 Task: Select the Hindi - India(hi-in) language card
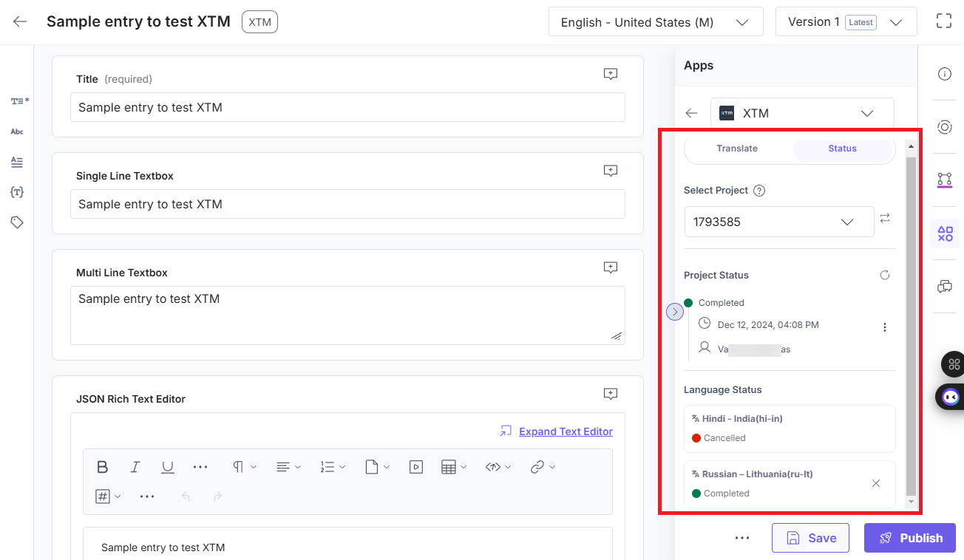tap(790, 428)
